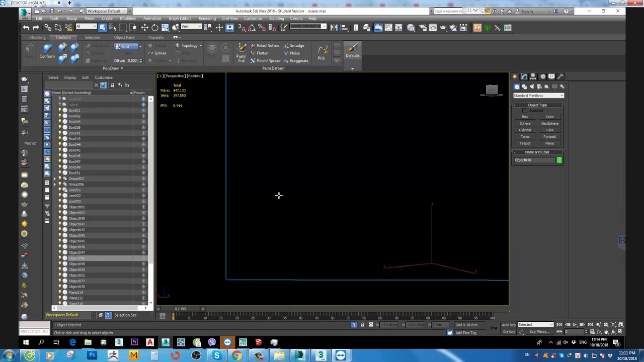The width and height of the screenshot is (644, 362).
Task: Open the Rendering menu
Action: pos(207,19)
